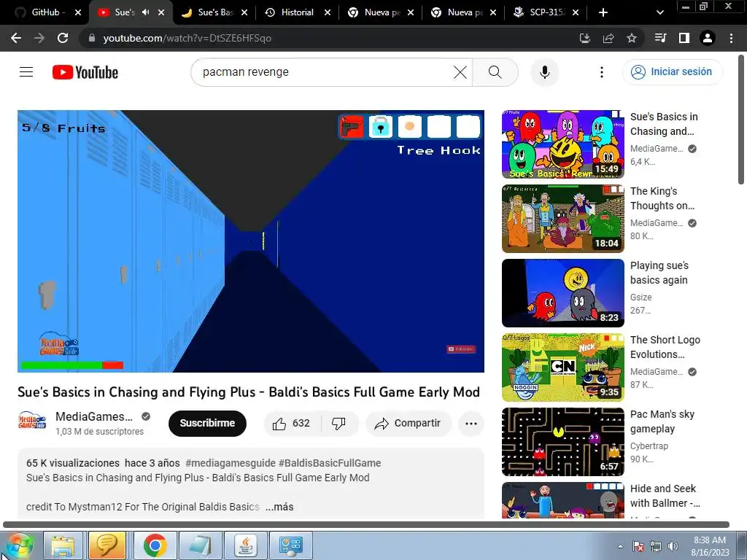The height and width of the screenshot is (560, 747).
Task: Open Windows Start orb
Action: pos(18,545)
